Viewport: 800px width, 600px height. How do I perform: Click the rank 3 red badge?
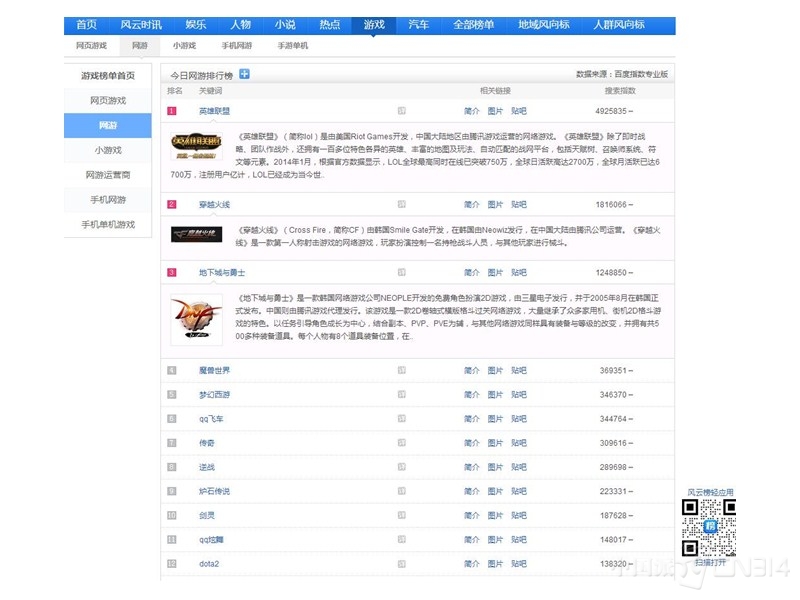click(172, 272)
